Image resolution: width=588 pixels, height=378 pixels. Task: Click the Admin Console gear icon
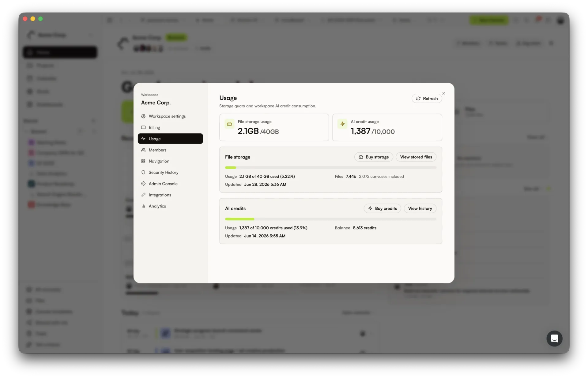point(143,184)
